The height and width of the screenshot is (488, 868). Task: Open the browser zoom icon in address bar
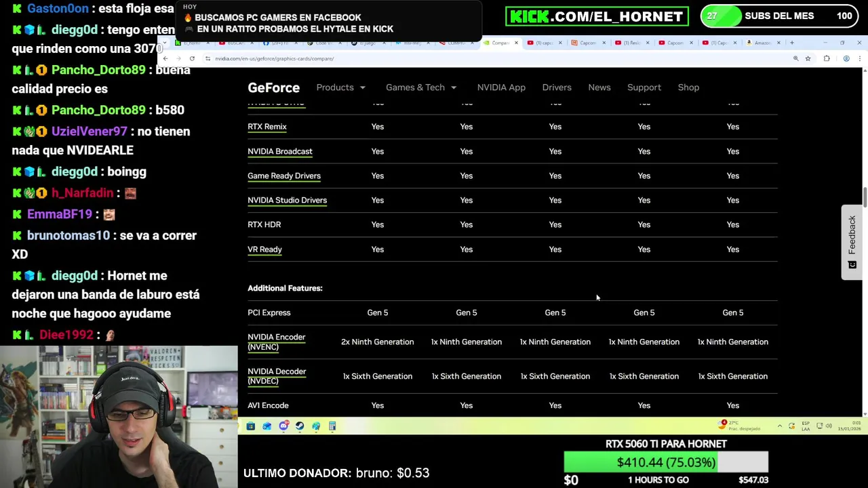[x=795, y=58]
